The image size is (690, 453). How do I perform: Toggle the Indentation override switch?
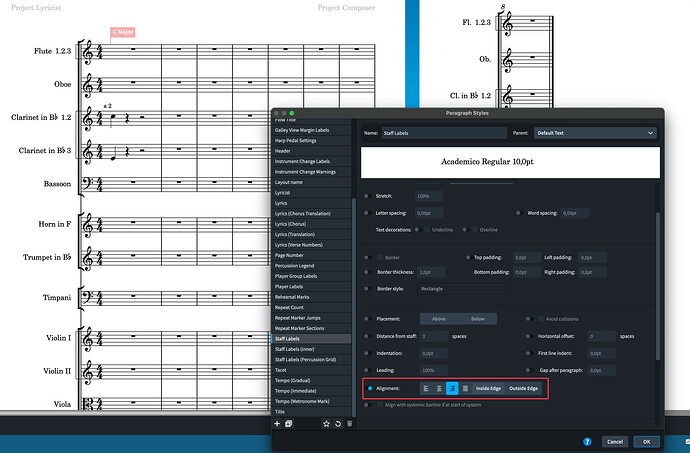pos(367,353)
